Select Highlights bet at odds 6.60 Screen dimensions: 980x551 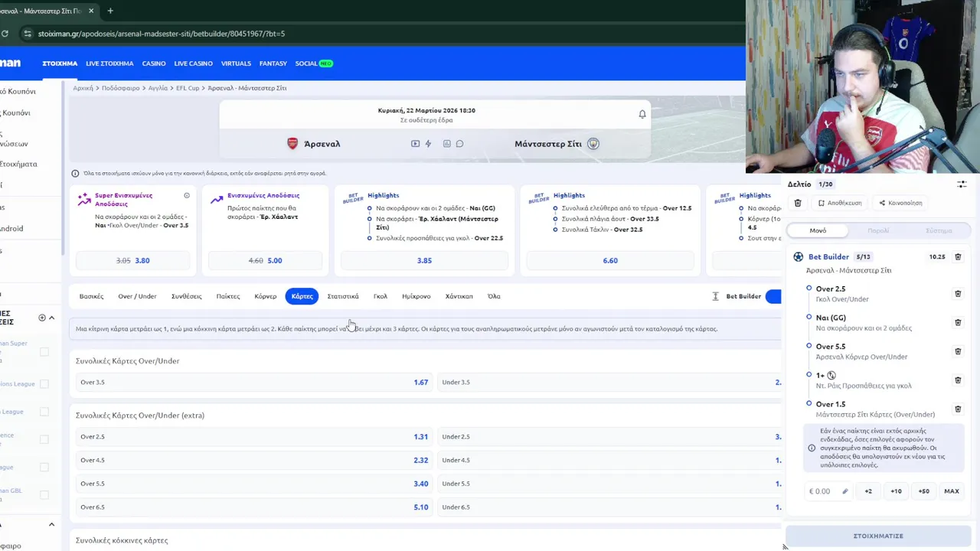[x=610, y=260]
